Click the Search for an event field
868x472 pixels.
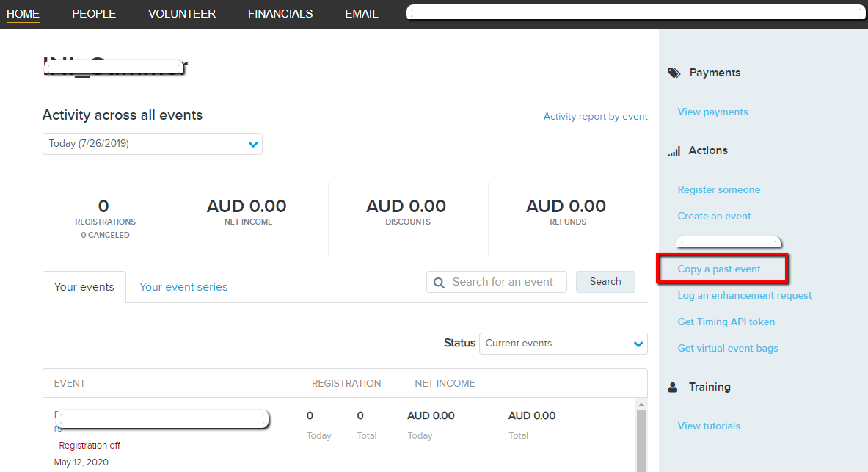pos(505,282)
